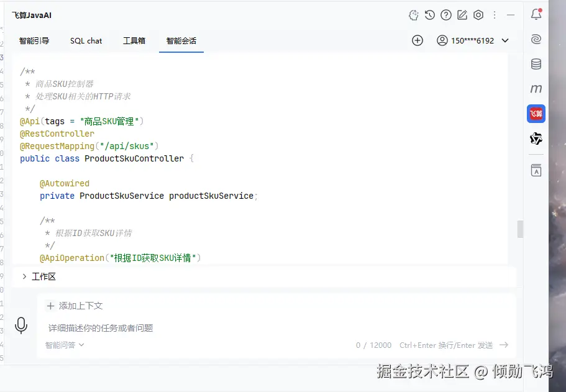Image resolution: width=566 pixels, height=392 pixels.
Task: Open the document translation sidebar icon
Action: pos(536,170)
